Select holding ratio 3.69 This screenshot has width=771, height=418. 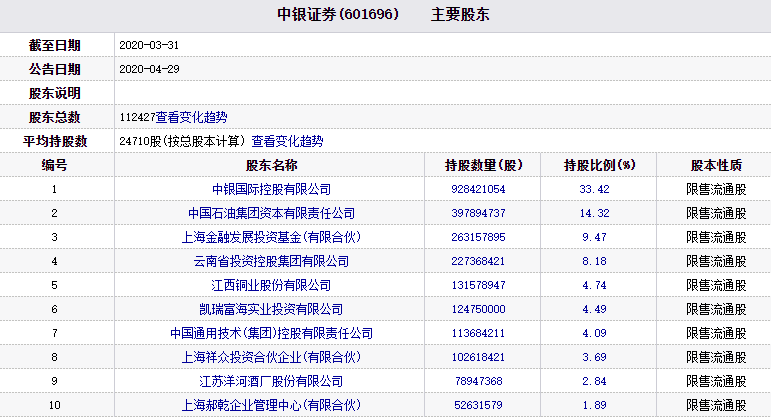(x=594, y=358)
